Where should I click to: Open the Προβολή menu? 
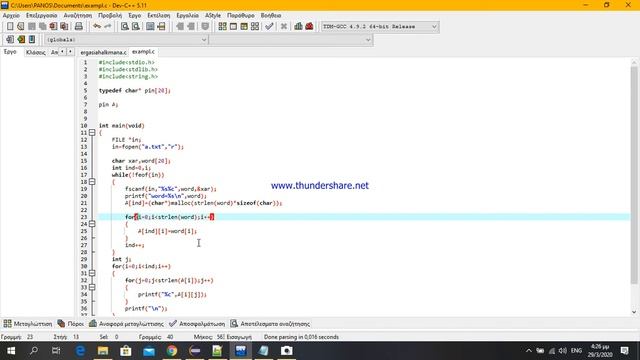[x=110, y=15]
